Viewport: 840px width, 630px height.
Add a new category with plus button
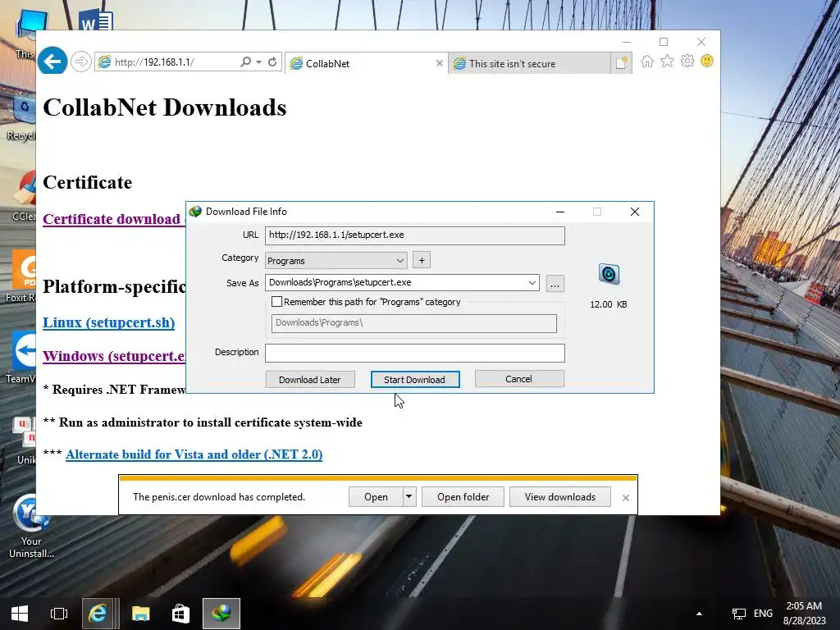[422, 260]
